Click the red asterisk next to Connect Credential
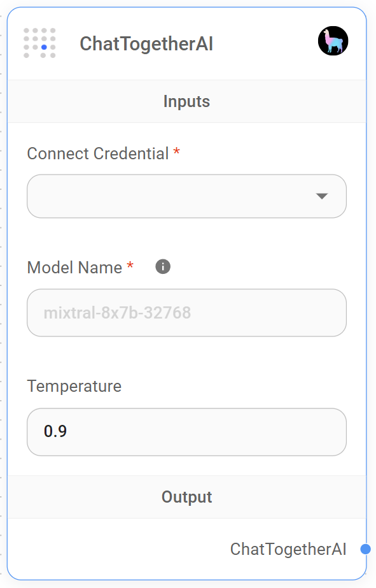 (176, 150)
